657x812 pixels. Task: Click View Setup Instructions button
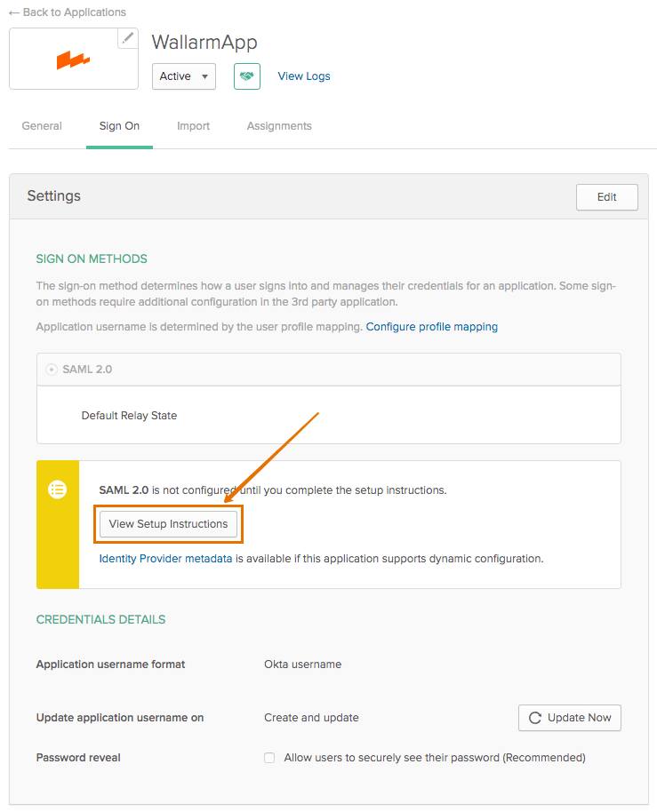click(168, 524)
